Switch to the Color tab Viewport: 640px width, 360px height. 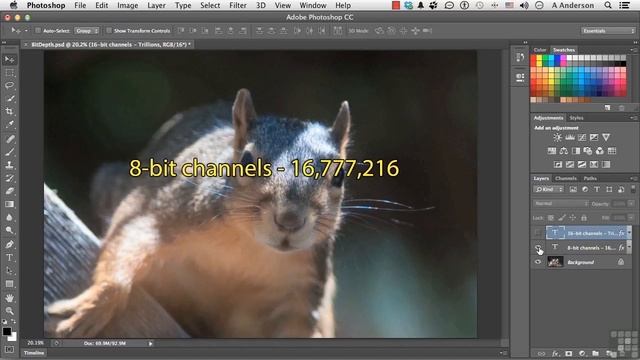(x=540, y=50)
